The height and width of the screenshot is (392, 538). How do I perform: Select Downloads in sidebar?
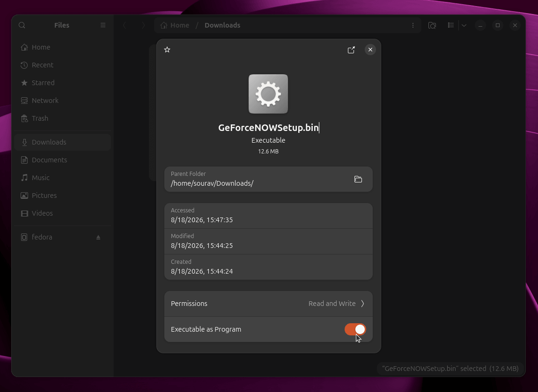(x=63, y=142)
